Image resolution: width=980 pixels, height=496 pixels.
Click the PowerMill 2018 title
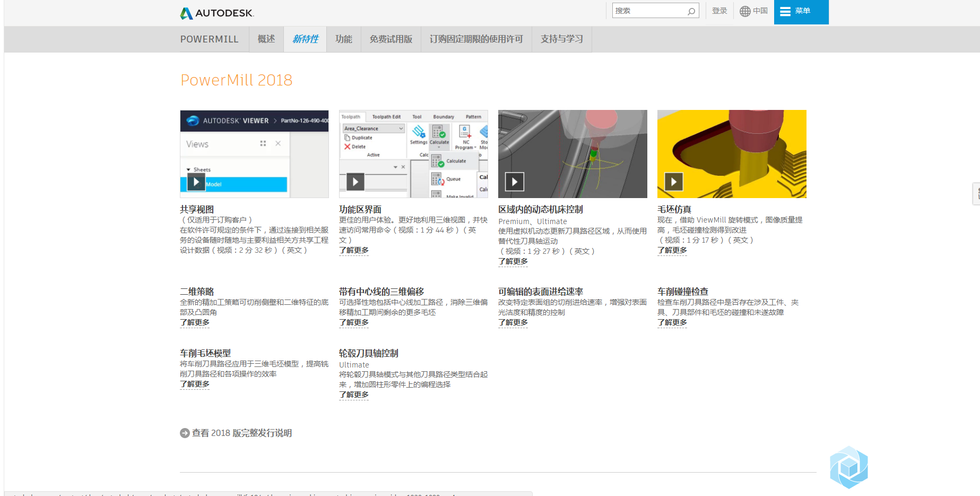coord(236,80)
